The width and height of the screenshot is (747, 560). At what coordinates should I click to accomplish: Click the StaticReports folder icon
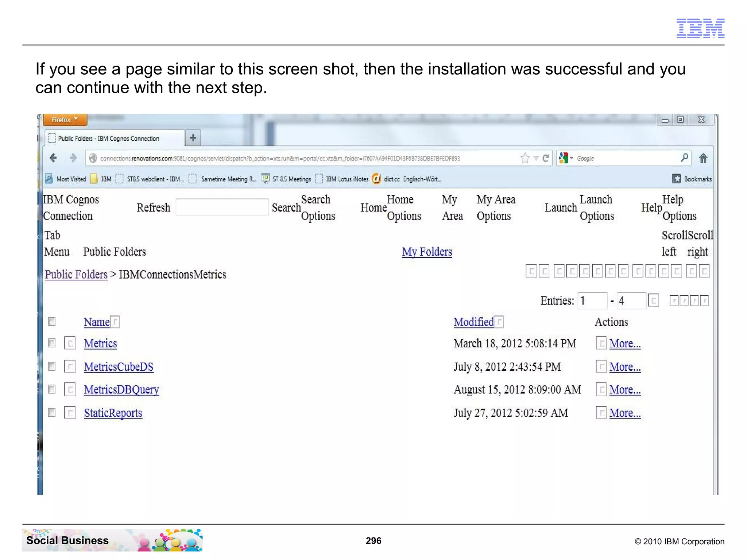pos(70,413)
